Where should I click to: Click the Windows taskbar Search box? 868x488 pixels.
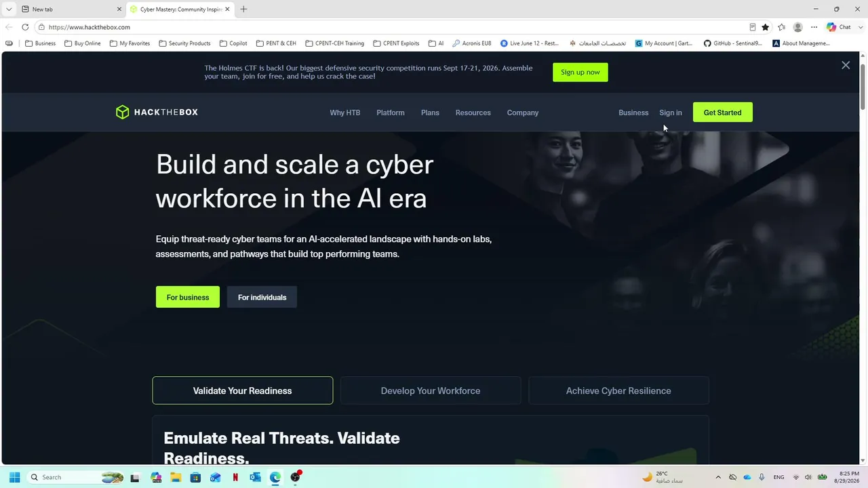coord(76,477)
